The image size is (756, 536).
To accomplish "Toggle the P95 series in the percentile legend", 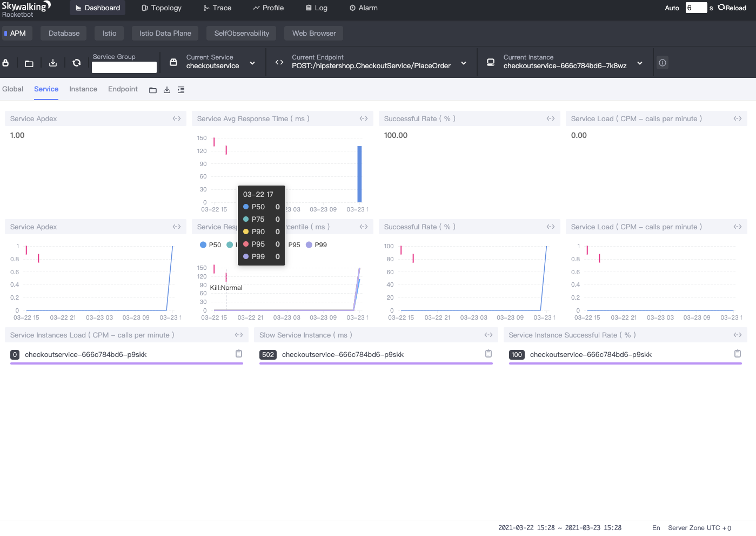I will [x=294, y=245].
